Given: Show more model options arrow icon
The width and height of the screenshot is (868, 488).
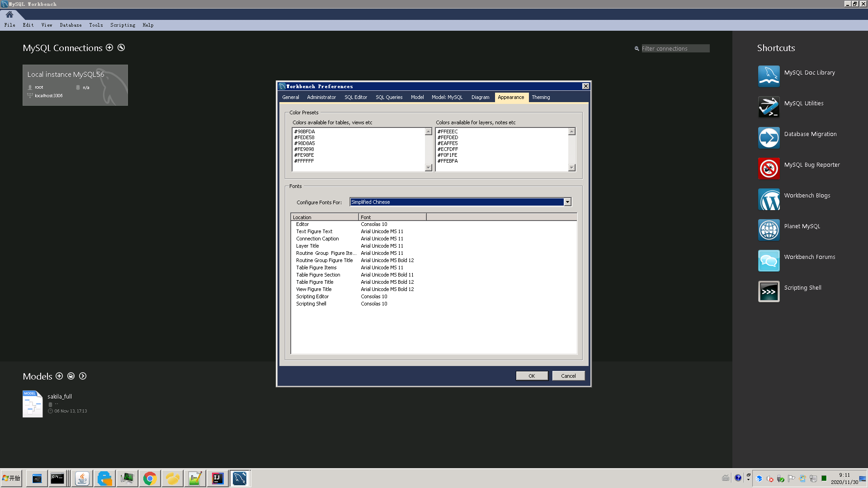Looking at the screenshot, I should tap(83, 376).
